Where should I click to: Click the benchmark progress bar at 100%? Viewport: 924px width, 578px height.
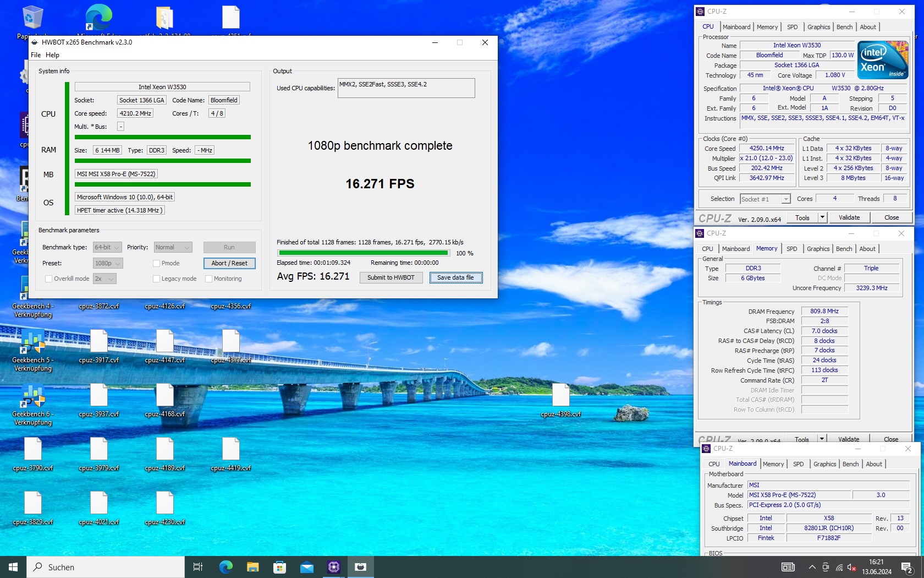click(364, 253)
